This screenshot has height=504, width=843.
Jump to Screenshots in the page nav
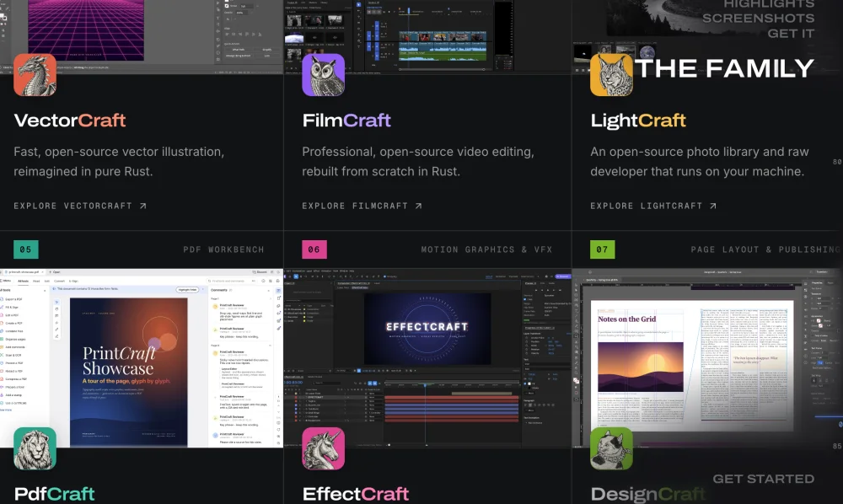click(758, 18)
